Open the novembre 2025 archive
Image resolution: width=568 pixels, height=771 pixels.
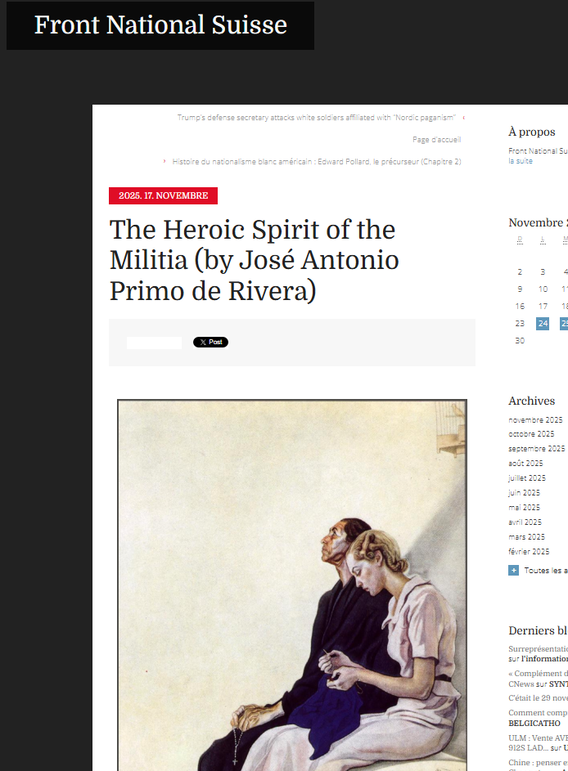[535, 420]
